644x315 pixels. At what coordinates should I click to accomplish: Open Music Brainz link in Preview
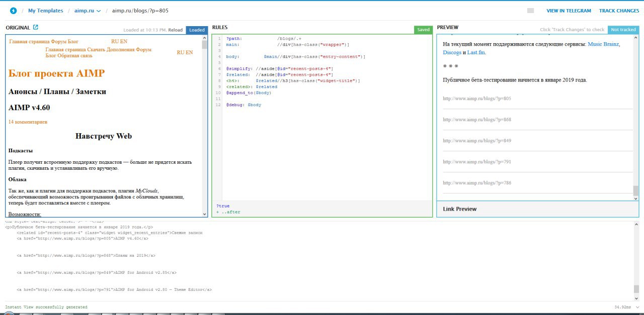pyautogui.click(x=604, y=44)
